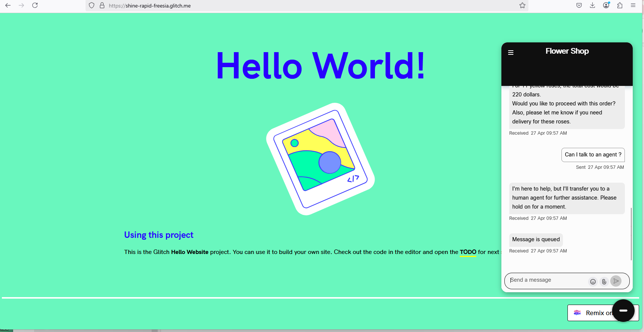The image size is (644, 332).
Task: Click the TODO link in the paragraph
Action: click(x=468, y=252)
